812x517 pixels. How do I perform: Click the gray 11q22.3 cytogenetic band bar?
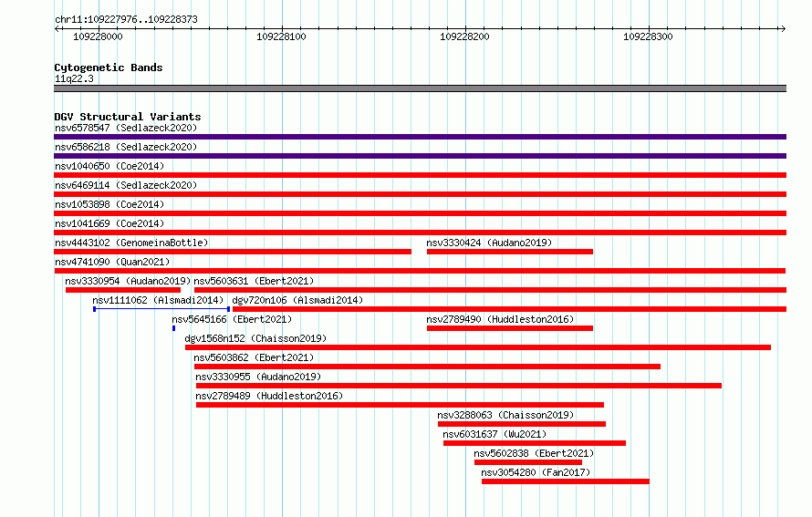tap(420, 88)
